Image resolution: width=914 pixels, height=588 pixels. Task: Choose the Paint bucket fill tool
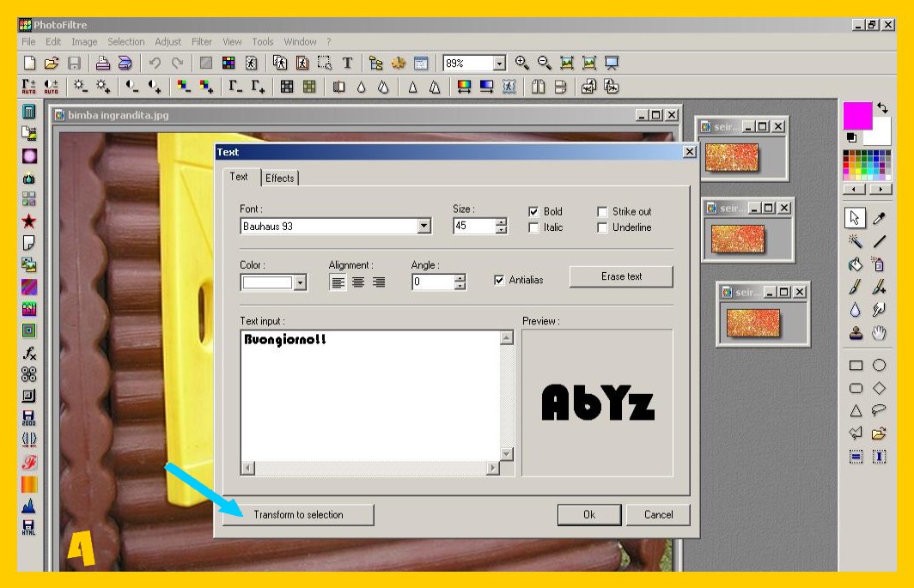[856, 264]
